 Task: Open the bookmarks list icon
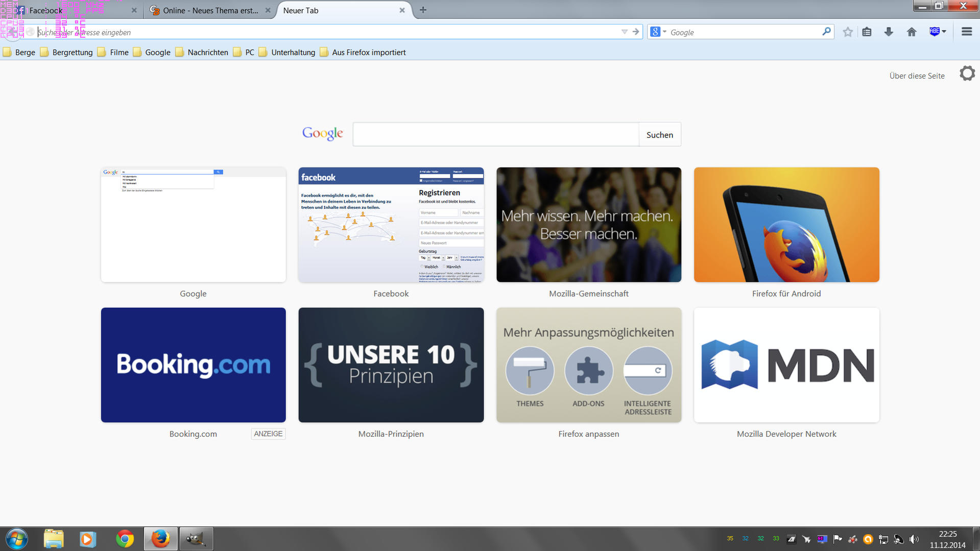tap(867, 32)
